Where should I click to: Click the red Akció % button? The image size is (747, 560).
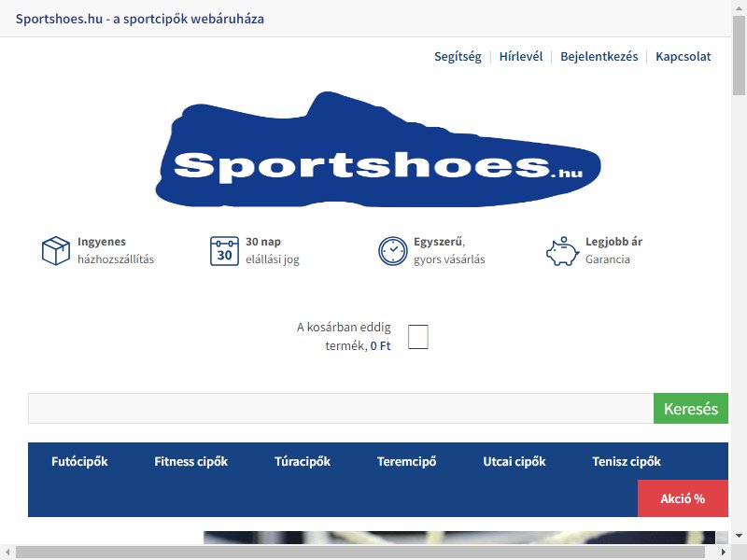tap(683, 498)
